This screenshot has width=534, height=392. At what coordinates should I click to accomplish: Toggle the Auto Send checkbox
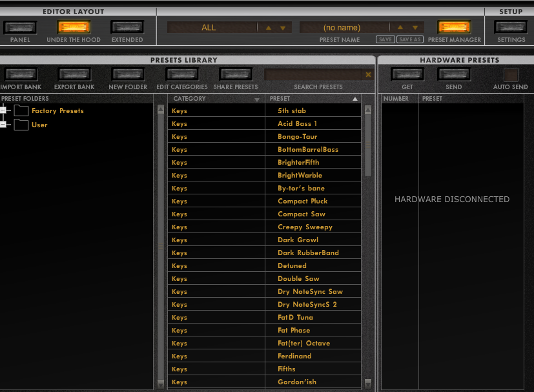click(511, 75)
